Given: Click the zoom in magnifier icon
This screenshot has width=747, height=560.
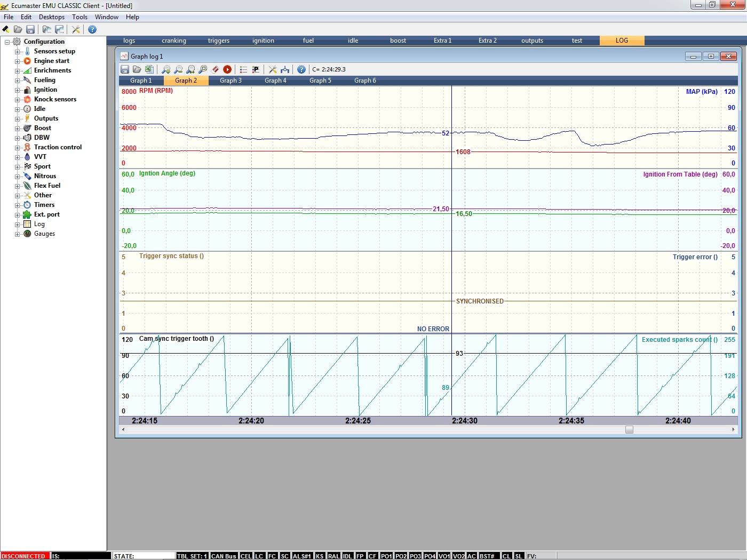Looking at the screenshot, I should click(166, 69).
